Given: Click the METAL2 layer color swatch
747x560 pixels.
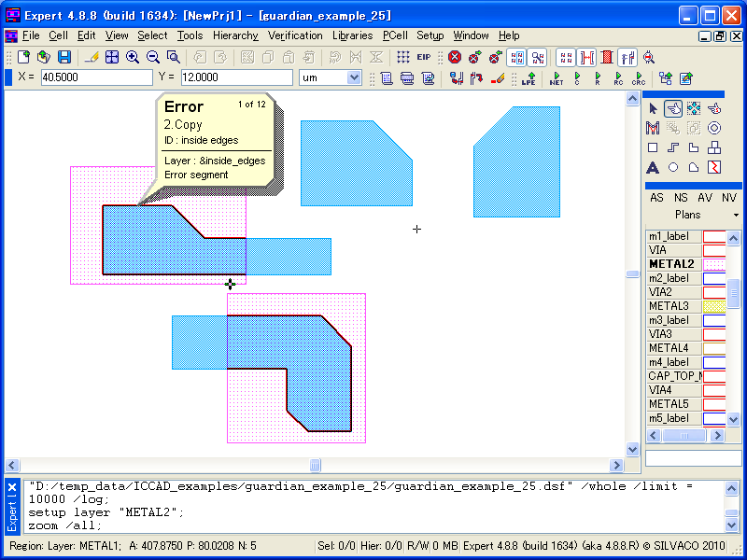Looking at the screenshot, I should click(715, 264).
